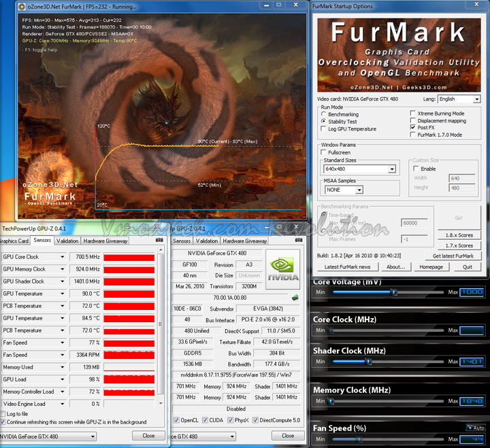Screen dimensions: 490x448
Task: Open Video Engine Load sensor dropdown
Action: pos(63,404)
